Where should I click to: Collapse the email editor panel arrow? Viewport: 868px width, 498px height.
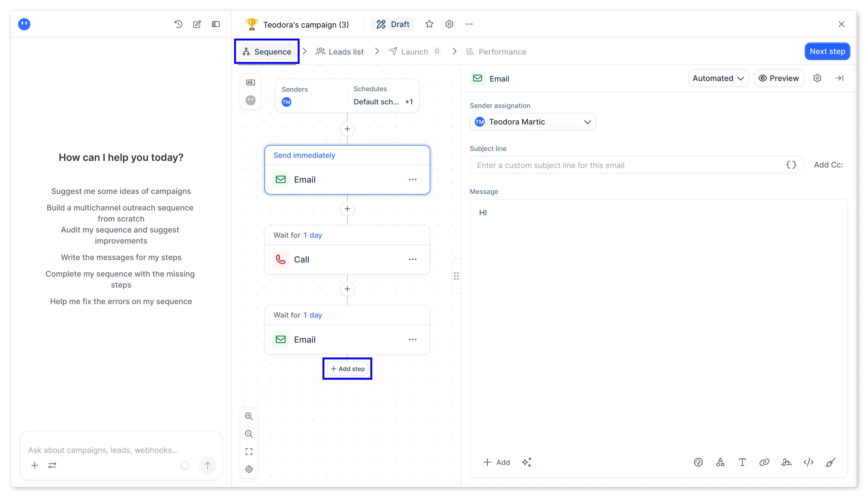click(x=839, y=78)
